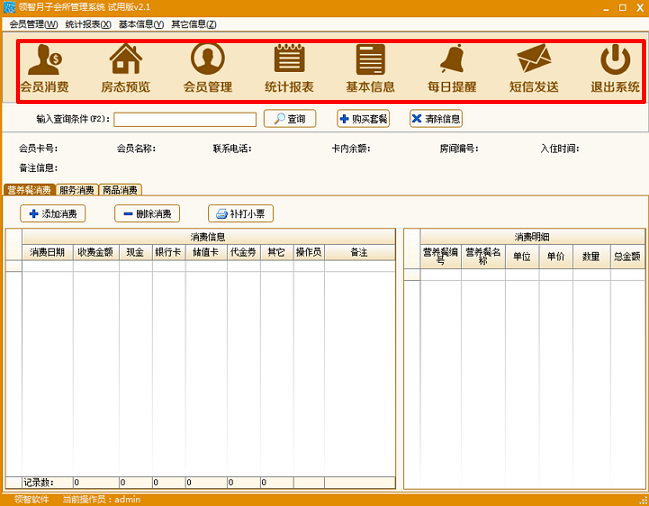
Task: Open the 会员管理 member management icon
Action: [x=208, y=69]
